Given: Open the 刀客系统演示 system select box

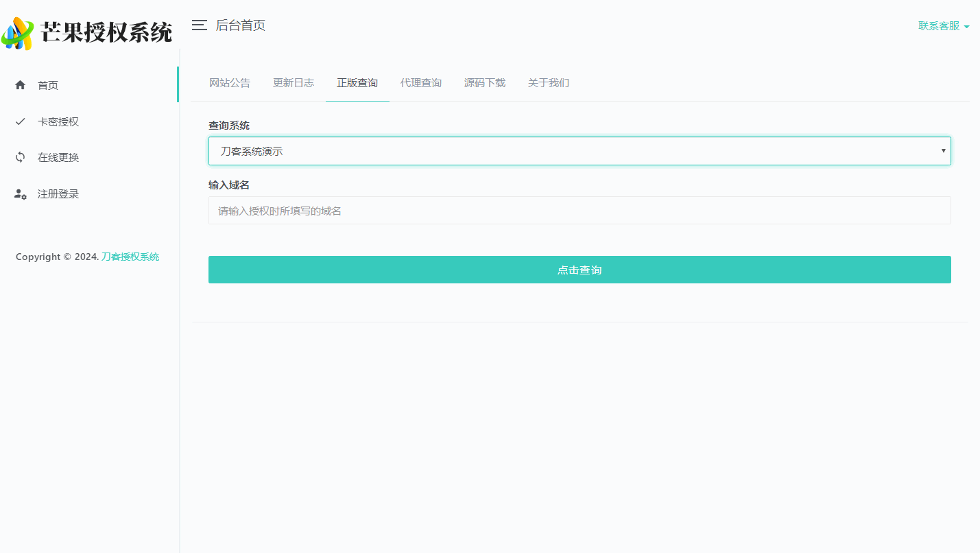Looking at the screenshot, I should pos(578,151).
